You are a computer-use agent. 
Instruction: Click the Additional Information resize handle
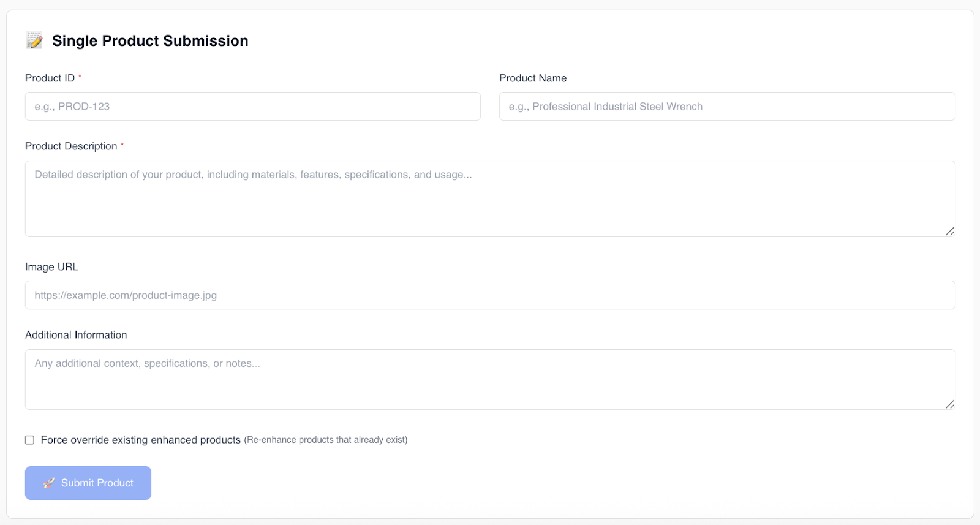click(949, 404)
